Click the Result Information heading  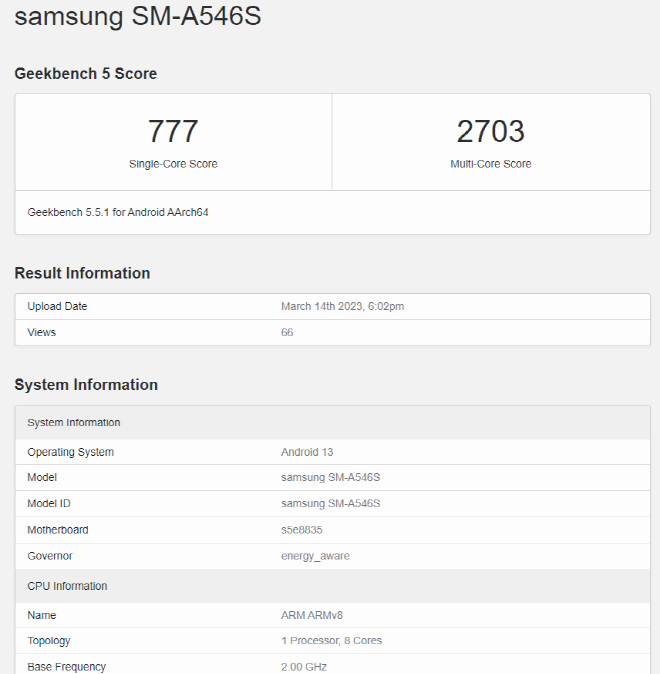[x=82, y=273]
